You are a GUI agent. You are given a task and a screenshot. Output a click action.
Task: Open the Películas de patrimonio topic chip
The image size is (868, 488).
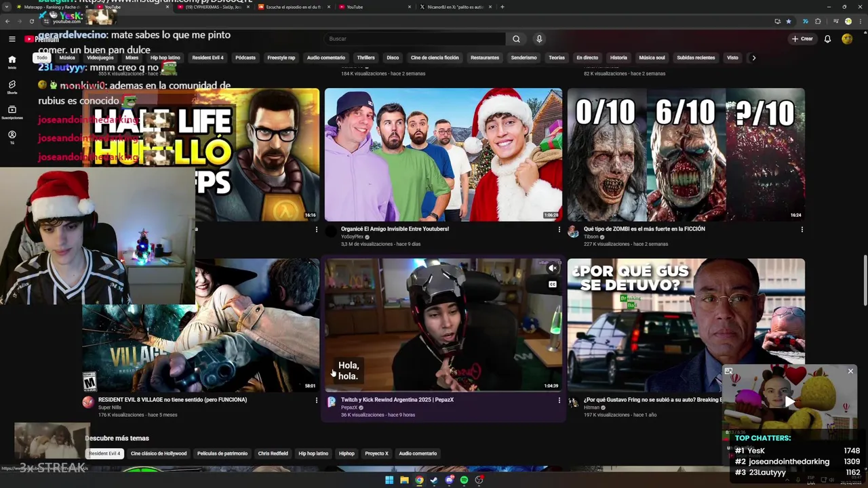point(222,453)
